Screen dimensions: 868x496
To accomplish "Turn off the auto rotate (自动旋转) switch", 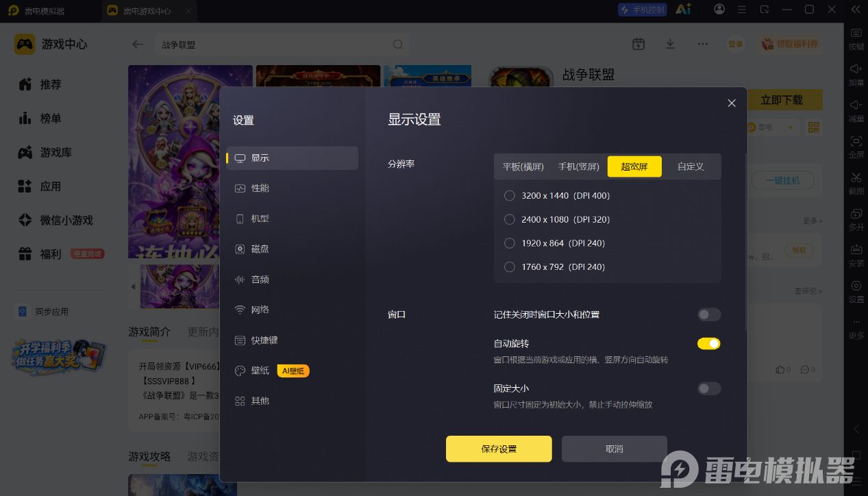I will tap(709, 343).
